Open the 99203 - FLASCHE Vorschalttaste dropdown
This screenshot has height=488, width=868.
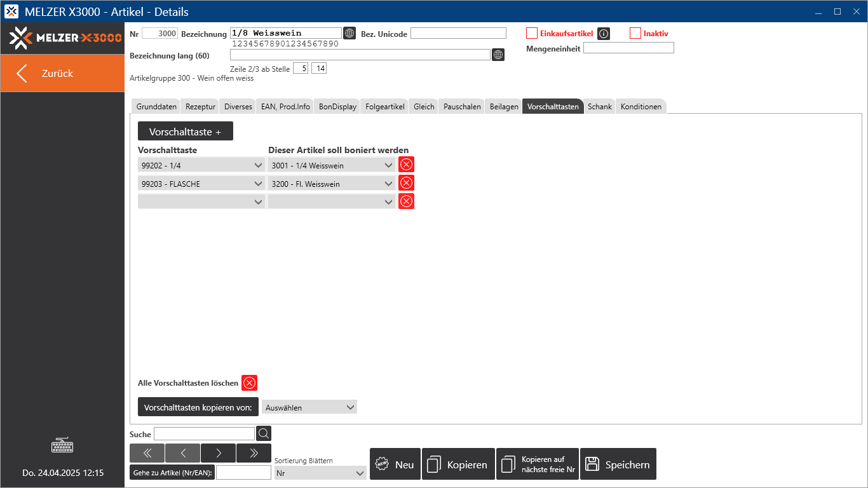pyautogui.click(x=201, y=184)
